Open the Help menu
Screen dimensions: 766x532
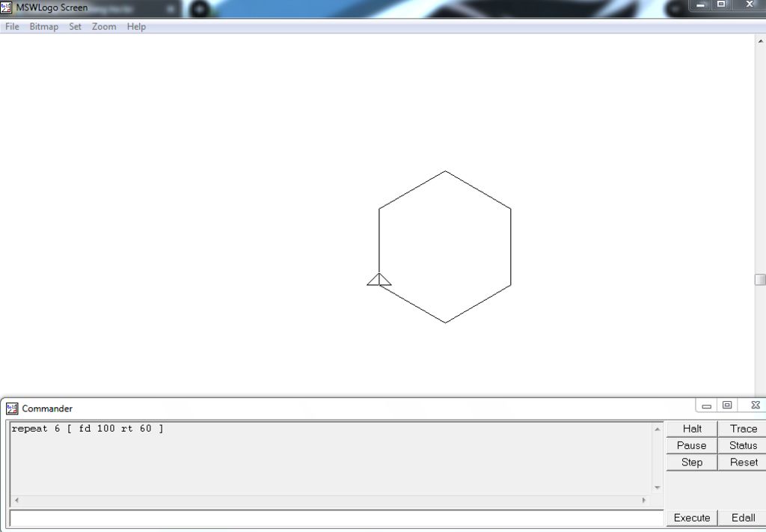point(136,27)
